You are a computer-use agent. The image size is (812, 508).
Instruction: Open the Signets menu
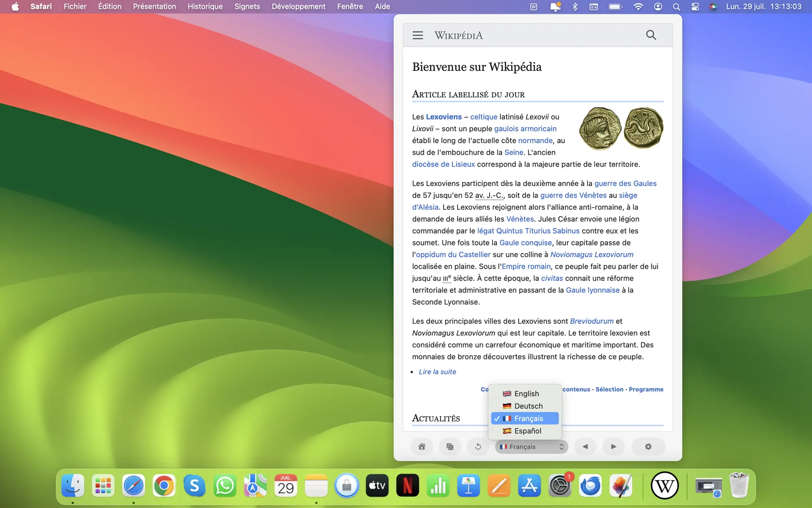coord(247,7)
